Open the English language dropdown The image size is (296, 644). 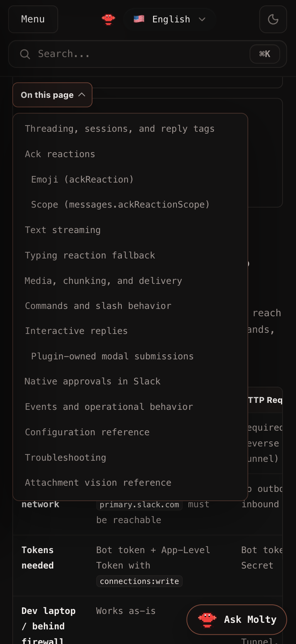point(170,19)
